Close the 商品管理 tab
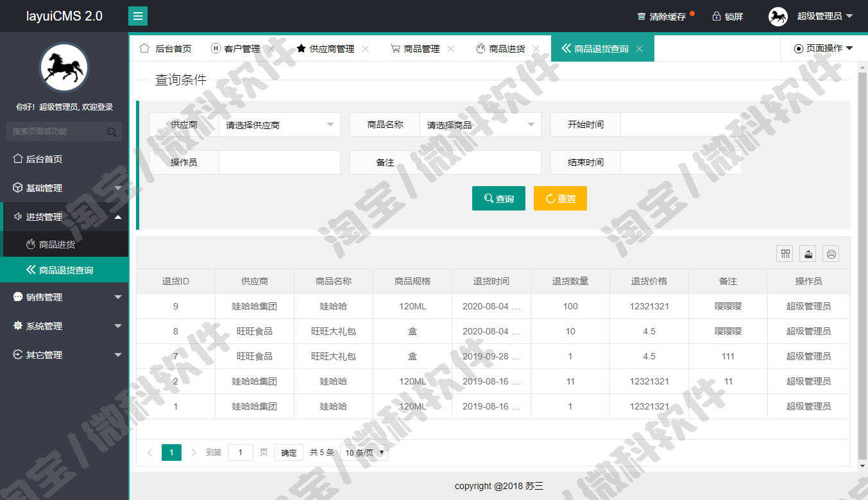Viewport: 868px width, 500px height. click(x=450, y=49)
